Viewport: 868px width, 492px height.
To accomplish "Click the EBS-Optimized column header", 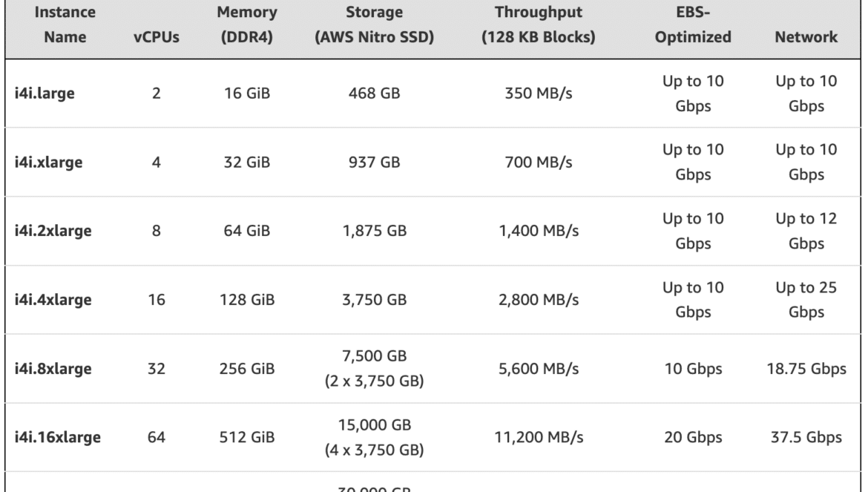I will [693, 24].
